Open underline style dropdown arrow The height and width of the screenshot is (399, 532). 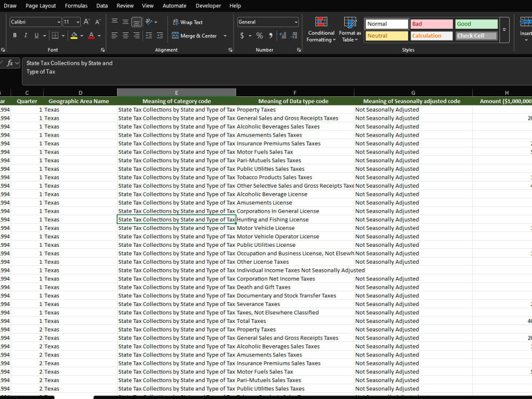(x=45, y=36)
